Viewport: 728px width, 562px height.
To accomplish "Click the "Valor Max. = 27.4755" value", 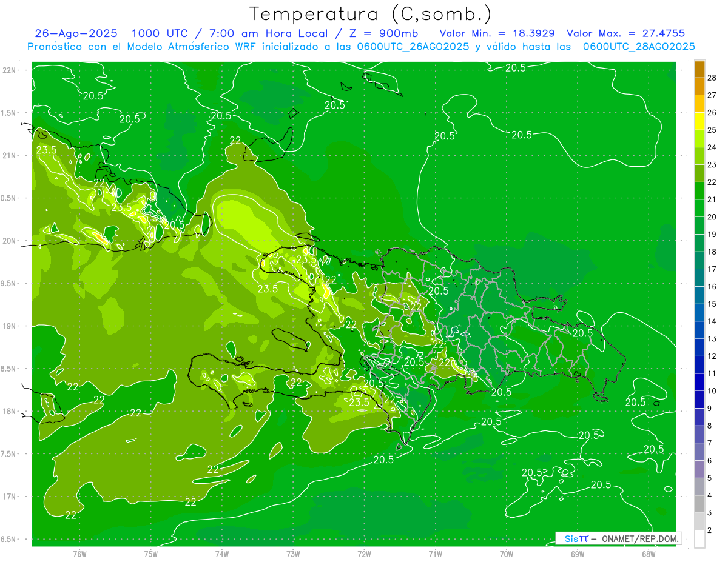I will click(625, 33).
